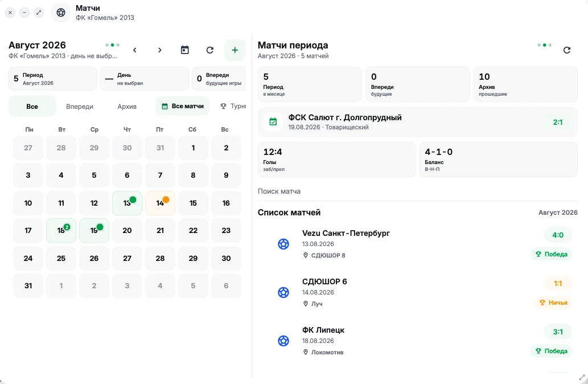Screen dimensions: 588x384
Task: Click the Архив 10 прошедшие stat card
Action: (525, 84)
